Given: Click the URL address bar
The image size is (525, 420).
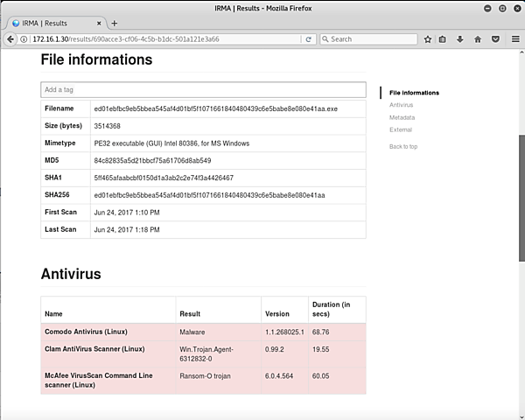Looking at the screenshot, I should pyautogui.click(x=166, y=39).
